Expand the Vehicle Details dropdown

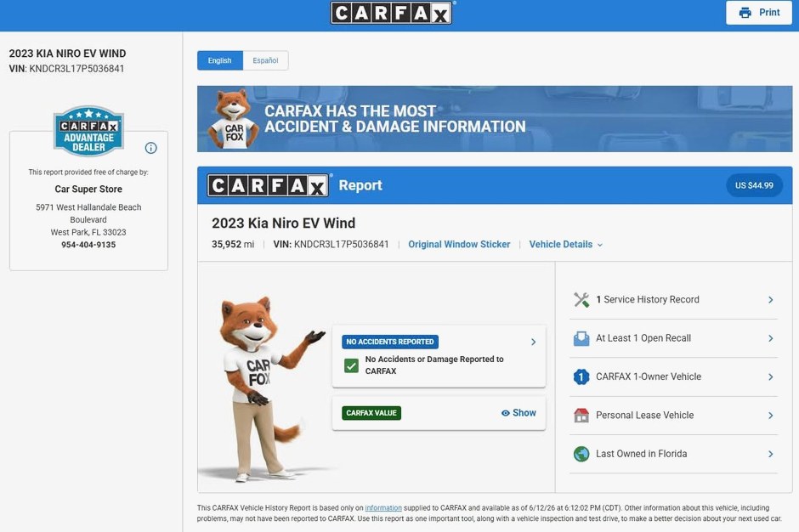point(565,245)
